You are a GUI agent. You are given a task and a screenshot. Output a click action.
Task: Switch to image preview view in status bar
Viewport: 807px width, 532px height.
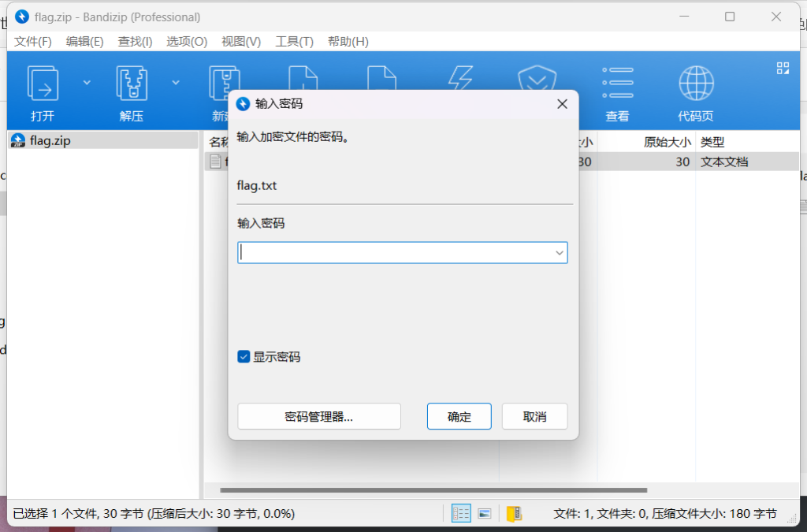pos(485,514)
